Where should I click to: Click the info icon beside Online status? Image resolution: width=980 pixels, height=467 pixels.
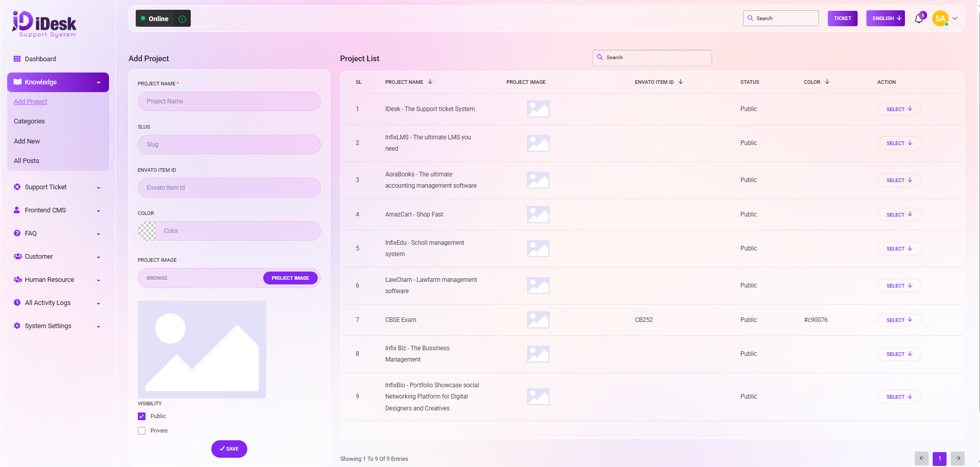pyautogui.click(x=182, y=19)
